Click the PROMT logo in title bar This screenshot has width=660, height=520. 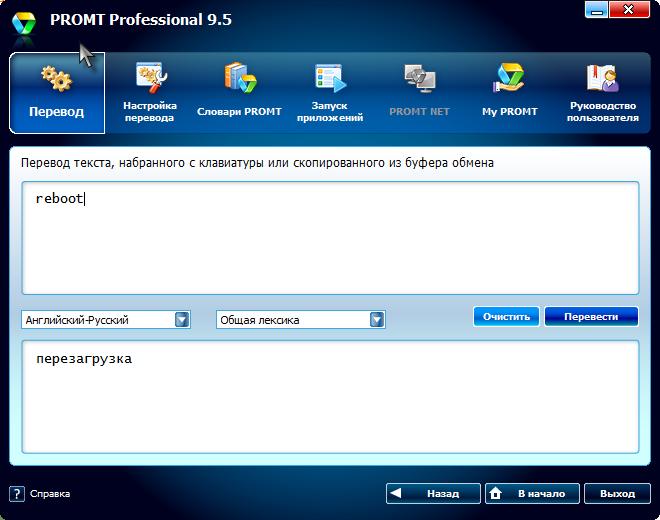pos(24,24)
